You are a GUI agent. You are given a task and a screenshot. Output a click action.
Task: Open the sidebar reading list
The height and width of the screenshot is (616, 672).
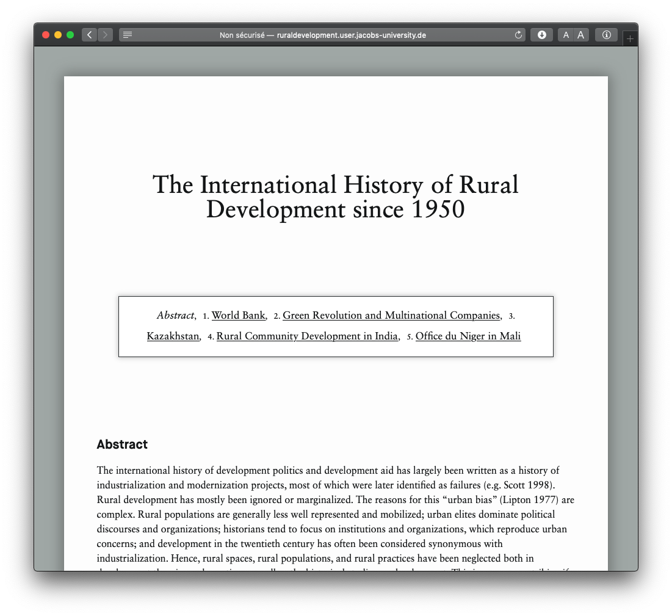pyautogui.click(x=127, y=35)
